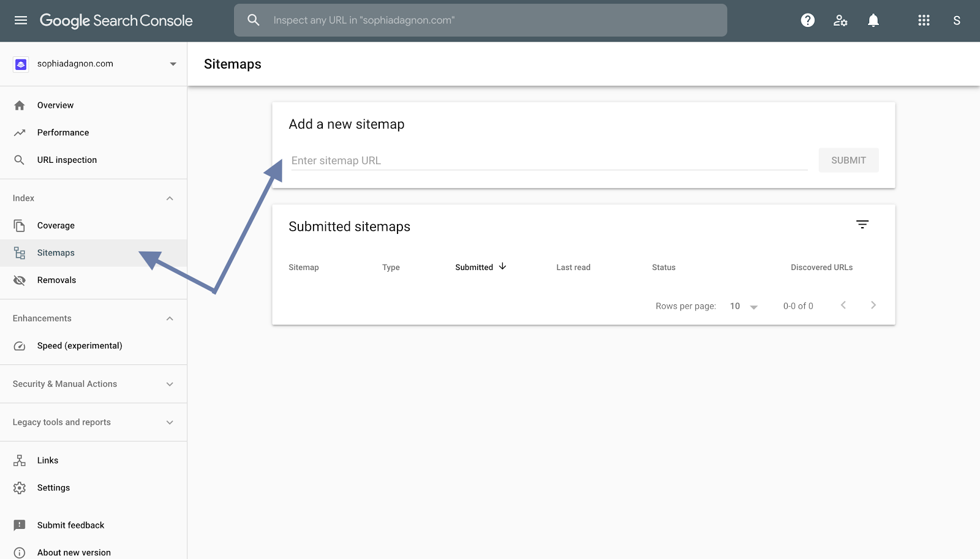Click the Last read column header
Image resolution: width=980 pixels, height=559 pixels.
click(573, 268)
